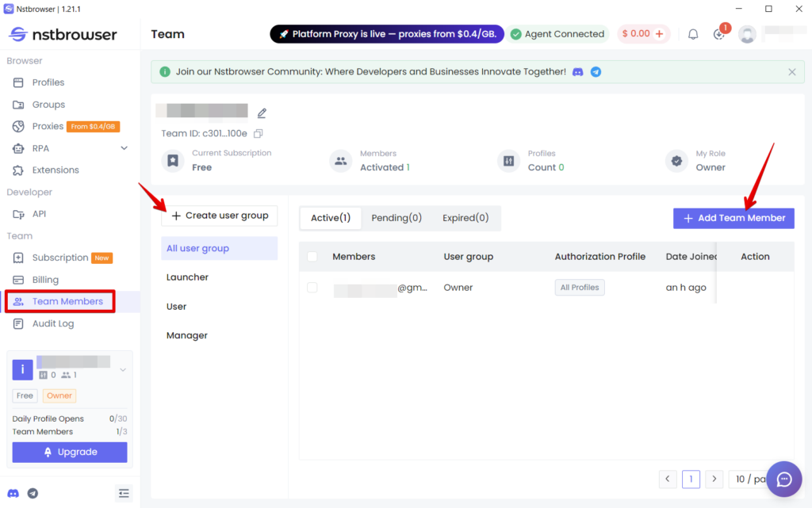Open the API developer page
This screenshot has width=812, height=508.
click(39, 214)
